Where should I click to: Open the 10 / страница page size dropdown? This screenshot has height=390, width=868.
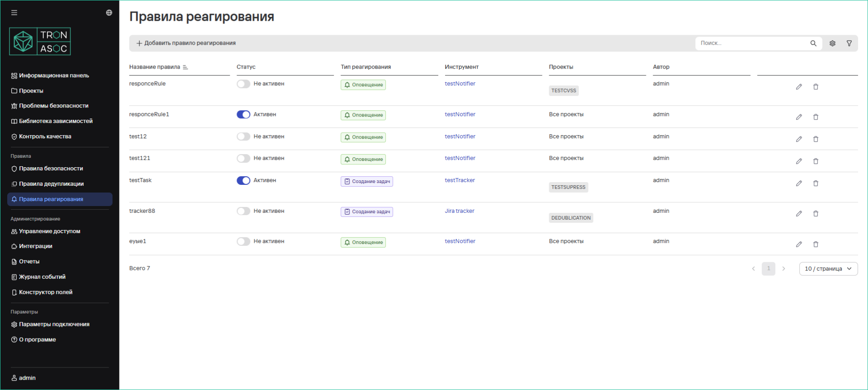click(x=828, y=269)
